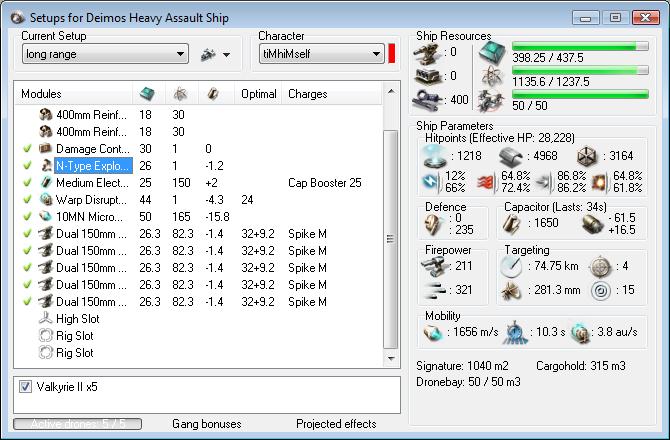Toggle the Valkyrie II x5 drone checkbox
This screenshot has width=670, height=440.
(x=25, y=387)
